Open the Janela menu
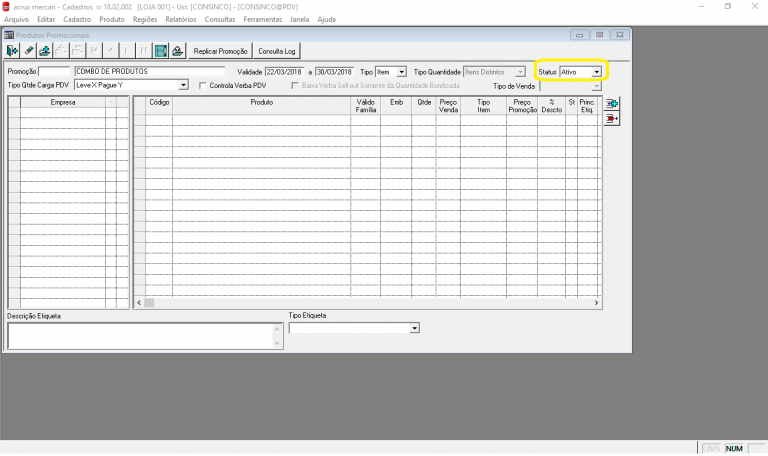 coord(299,20)
